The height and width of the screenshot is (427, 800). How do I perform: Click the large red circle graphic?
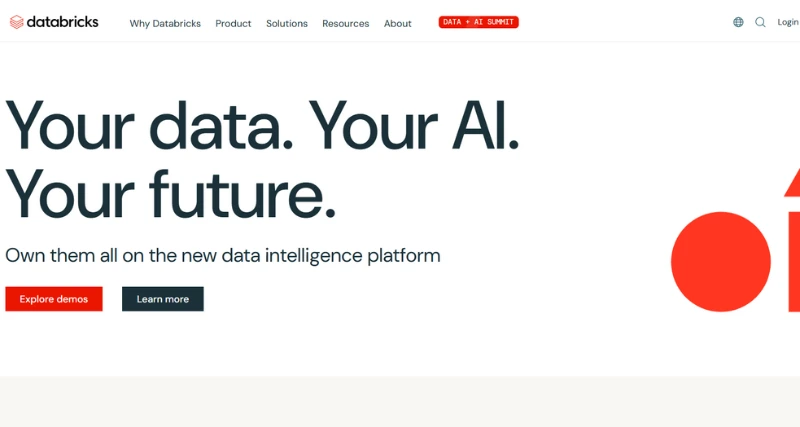tap(720, 262)
